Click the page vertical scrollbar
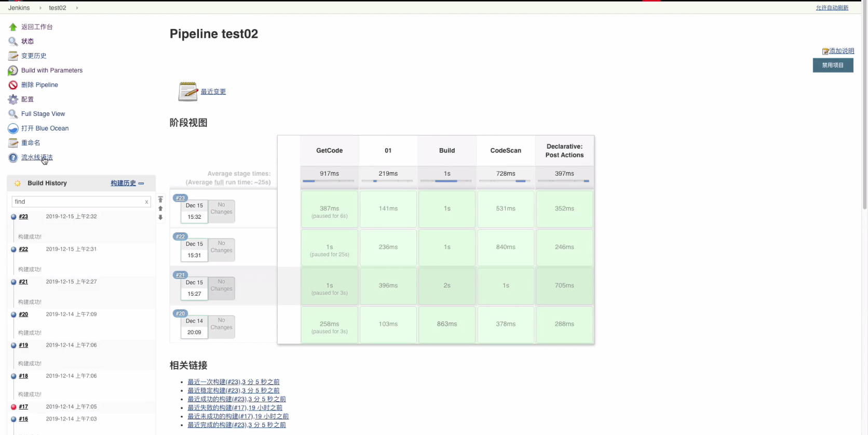The height and width of the screenshot is (435, 868). 865,107
